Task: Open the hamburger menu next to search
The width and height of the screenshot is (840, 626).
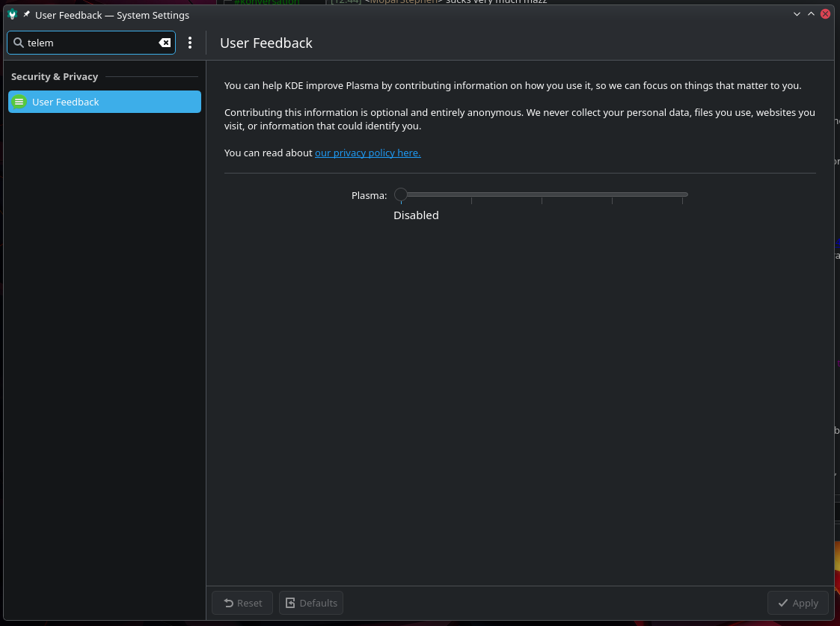Action: pyautogui.click(x=190, y=43)
